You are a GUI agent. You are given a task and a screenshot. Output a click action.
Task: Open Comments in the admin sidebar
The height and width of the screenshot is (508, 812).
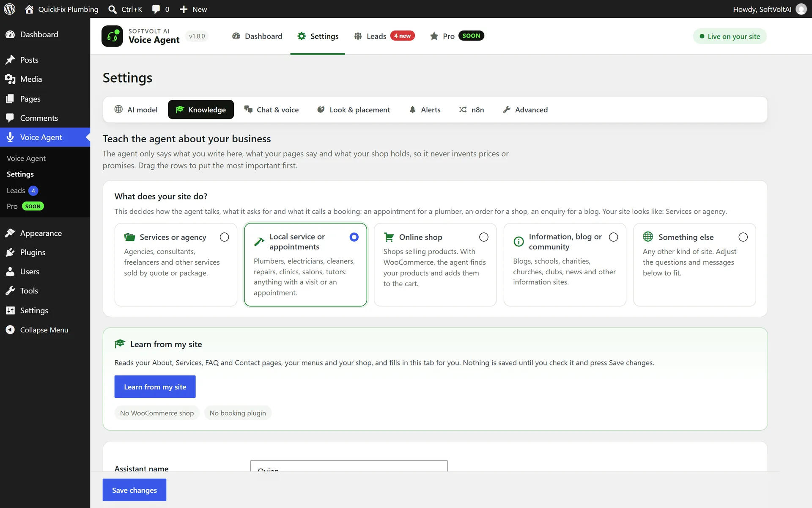pyautogui.click(x=45, y=118)
